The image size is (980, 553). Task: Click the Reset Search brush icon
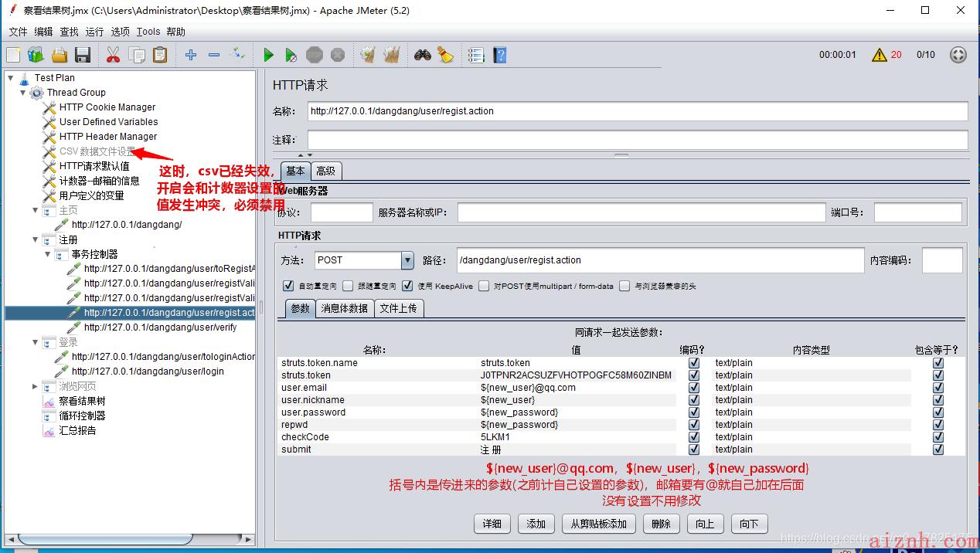pyautogui.click(x=445, y=55)
